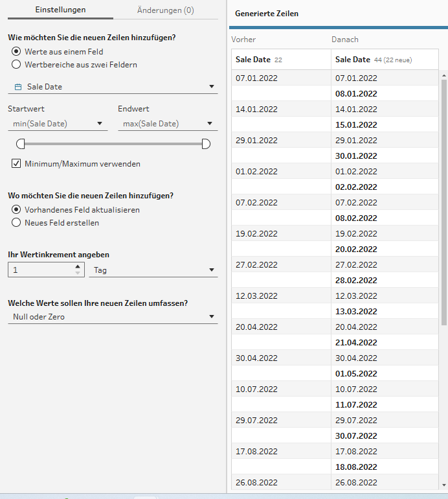
Task: Switch to the Einstellungen tab
Action: pyautogui.click(x=60, y=10)
